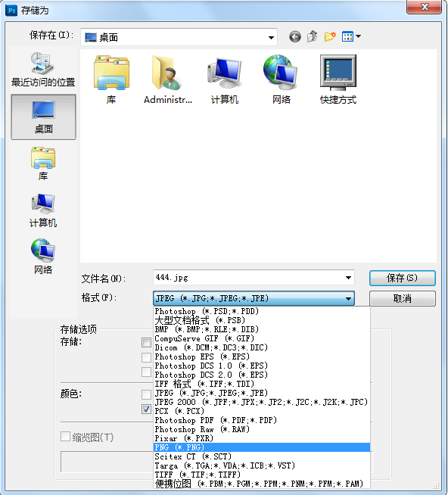Choose JPEG 2000 format option
448x495 pixels.
[x=262, y=402]
